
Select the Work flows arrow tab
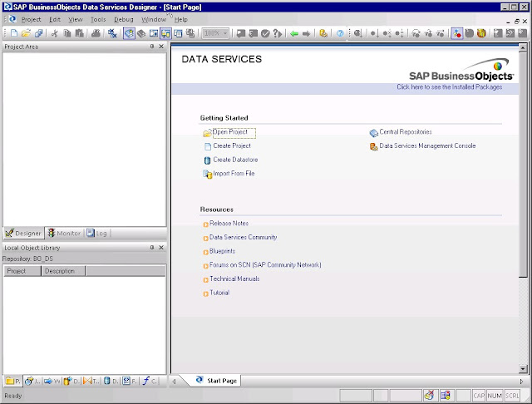[52, 382]
